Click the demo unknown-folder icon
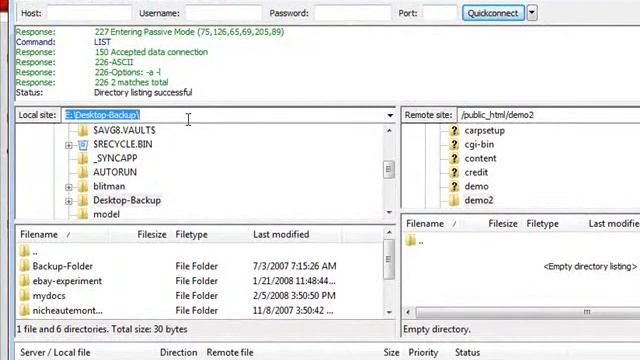This screenshot has width=640, height=360. tap(454, 187)
